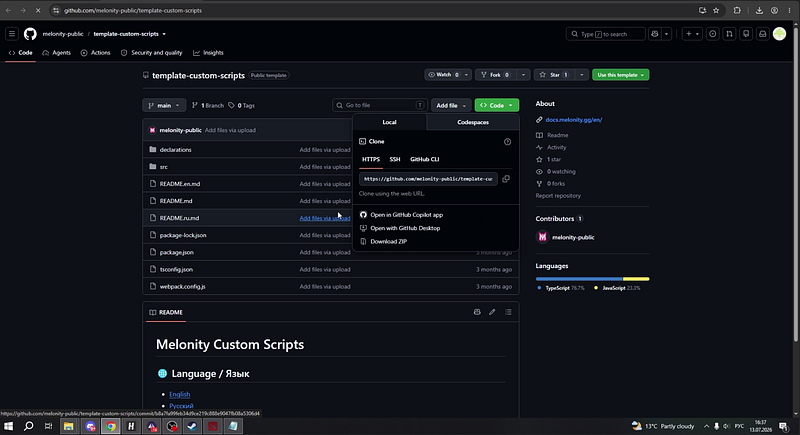Stop page loading with the X button
Viewport: 800px width, 435px height.
click(x=38, y=10)
